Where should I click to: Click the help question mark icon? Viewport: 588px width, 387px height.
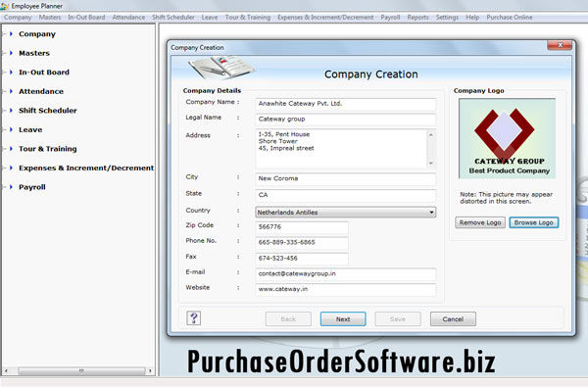pyautogui.click(x=193, y=318)
